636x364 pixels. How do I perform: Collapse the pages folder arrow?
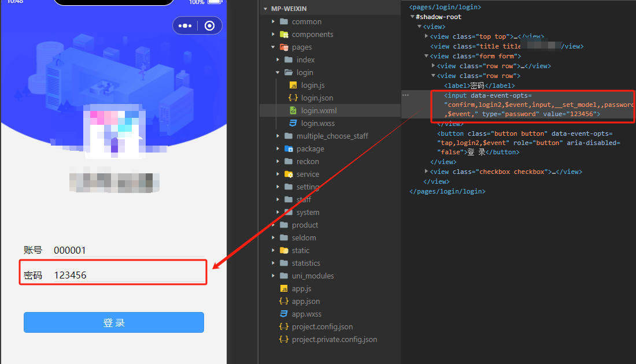click(273, 47)
